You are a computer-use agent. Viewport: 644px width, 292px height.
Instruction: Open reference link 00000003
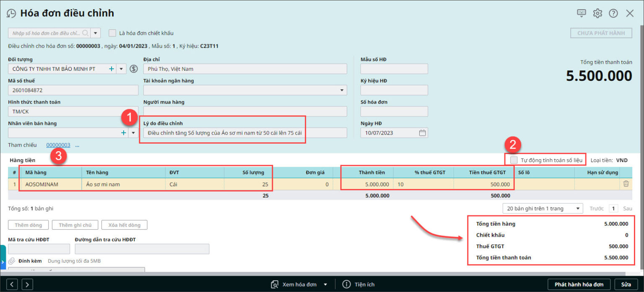pos(58,145)
